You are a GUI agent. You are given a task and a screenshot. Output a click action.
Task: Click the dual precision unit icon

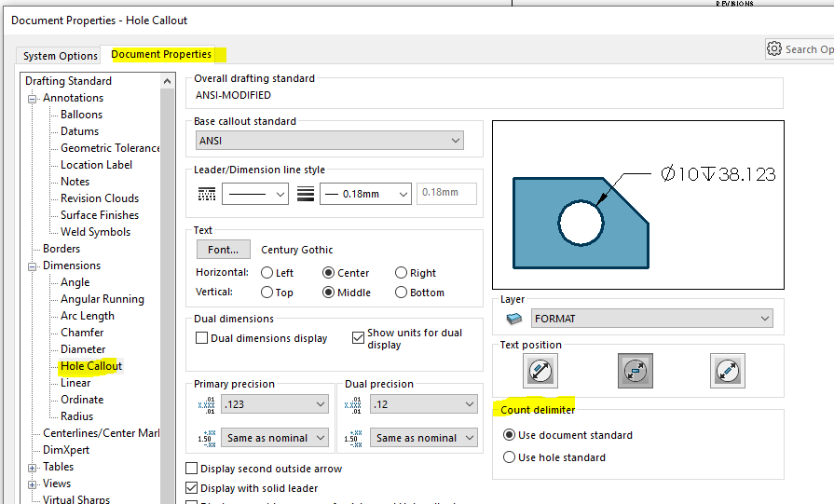353,404
